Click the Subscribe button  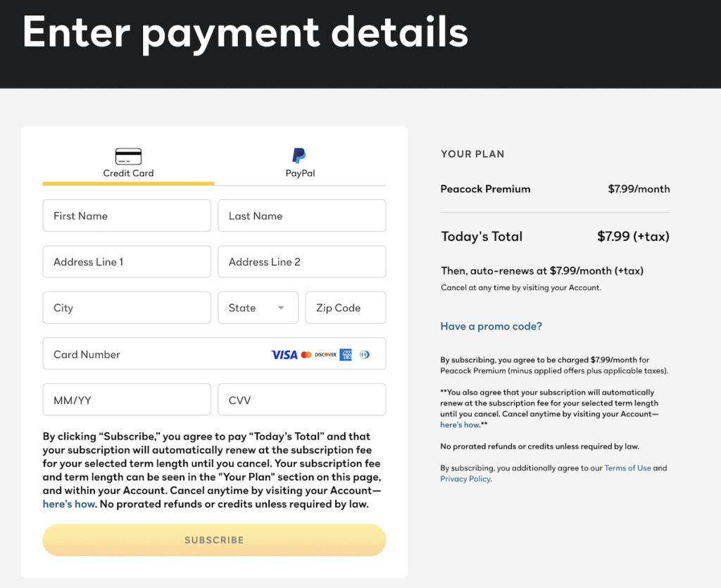coord(214,539)
